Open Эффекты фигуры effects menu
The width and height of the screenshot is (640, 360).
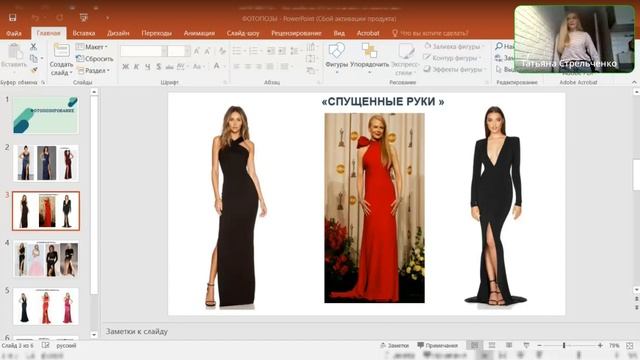click(455, 70)
